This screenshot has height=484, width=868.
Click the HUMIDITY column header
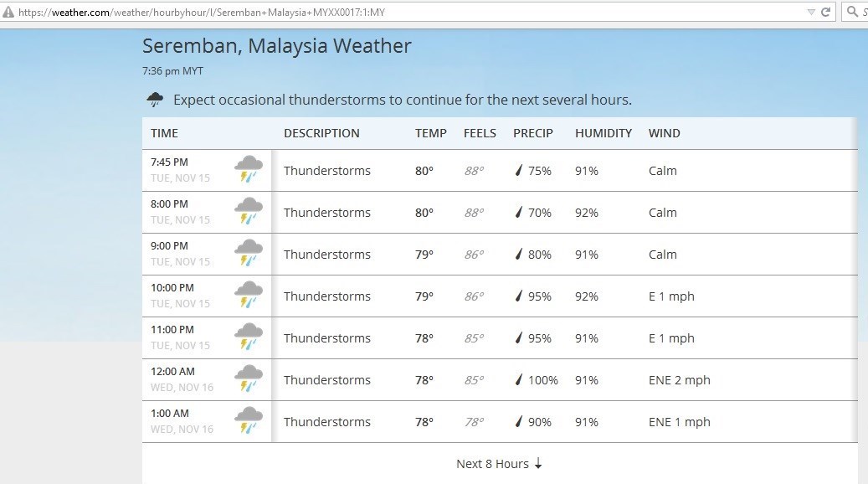(x=603, y=133)
